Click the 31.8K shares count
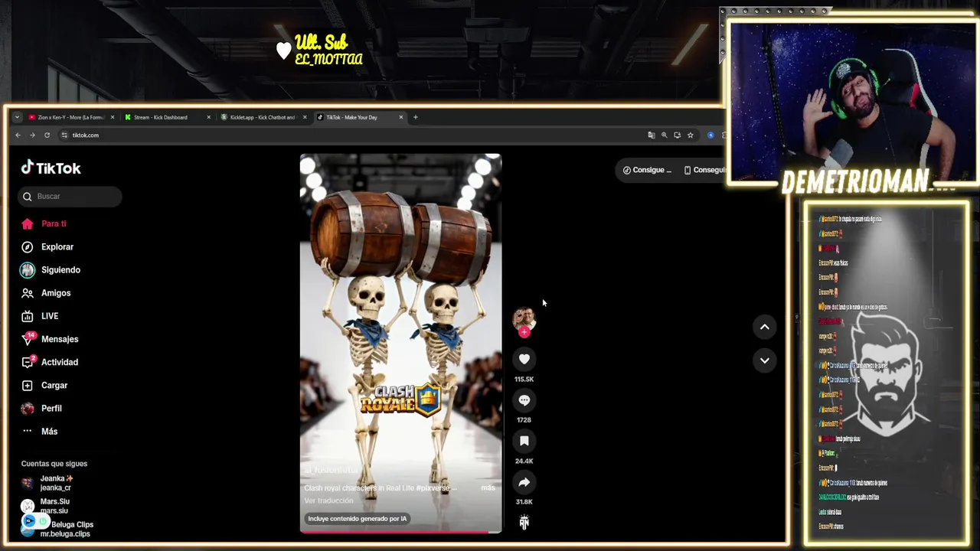The height and width of the screenshot is (551, 980). [524, 501]
